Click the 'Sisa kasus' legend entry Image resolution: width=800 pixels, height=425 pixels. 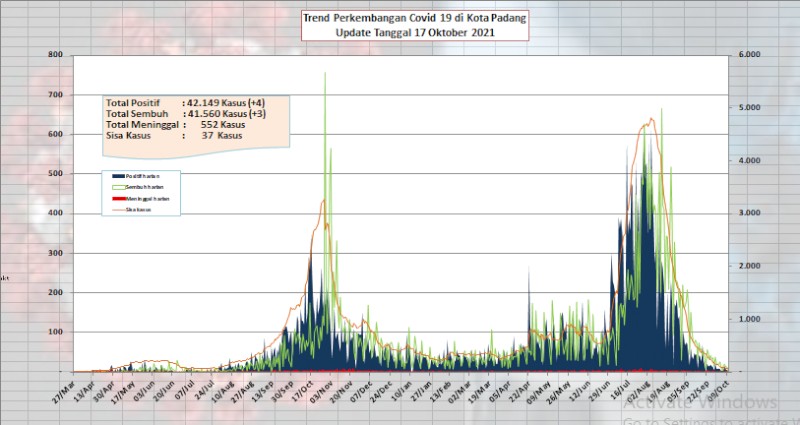point(132,210)
